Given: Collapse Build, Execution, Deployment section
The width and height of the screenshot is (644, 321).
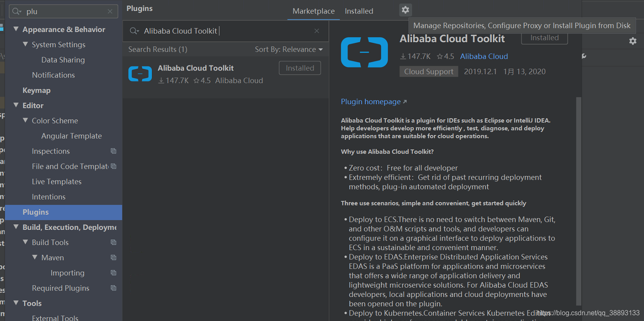Looking at the screenshot, I should (x=16, y=227).
